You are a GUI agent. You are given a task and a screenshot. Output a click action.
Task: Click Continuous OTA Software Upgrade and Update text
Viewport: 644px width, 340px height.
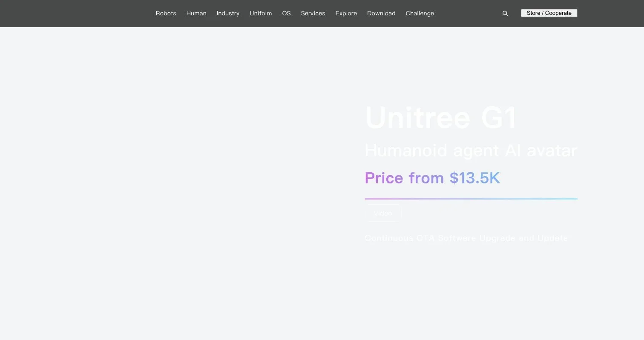[x=466, y=238]
